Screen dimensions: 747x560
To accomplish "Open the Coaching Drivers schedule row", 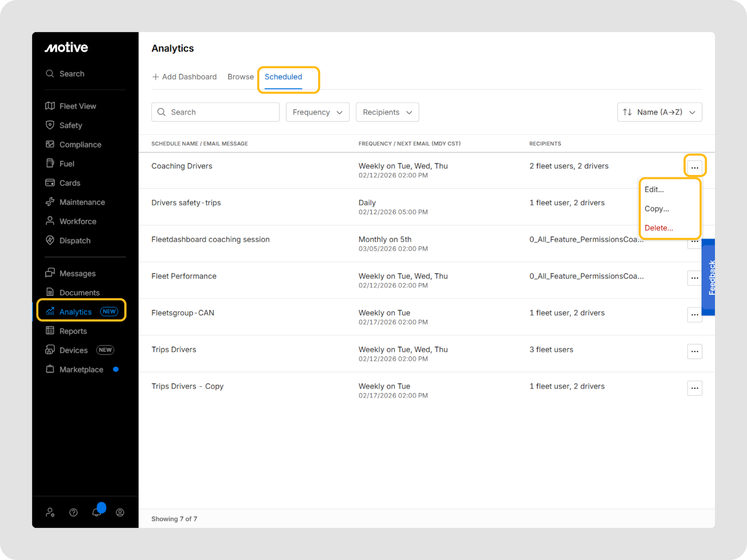I will click(182, 166).
